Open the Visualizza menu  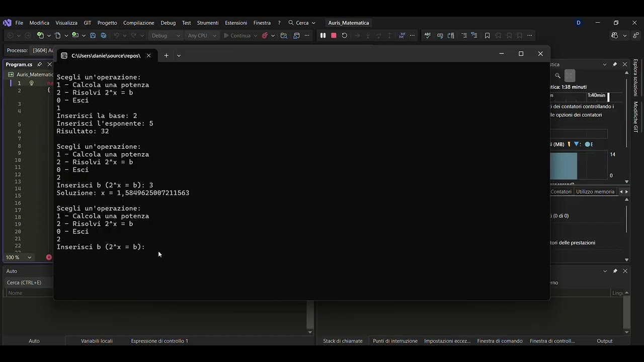66,23
